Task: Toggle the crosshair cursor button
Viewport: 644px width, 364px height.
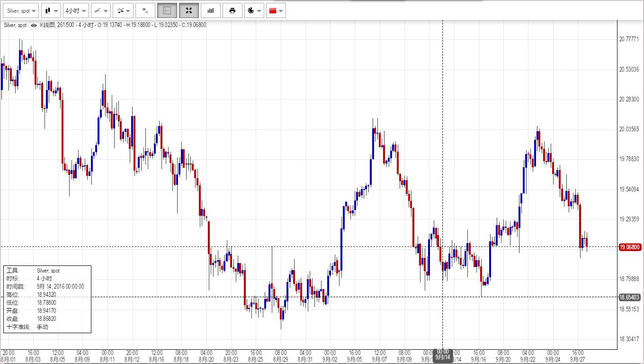Action: [167, 10]
